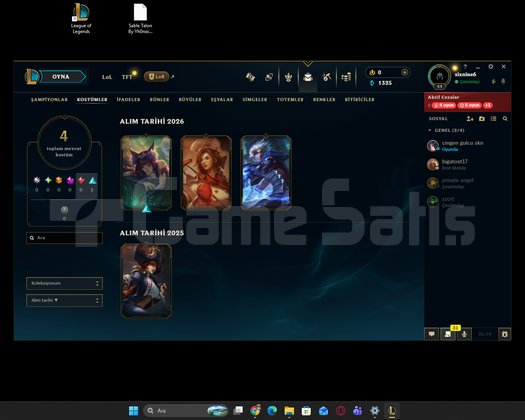Screen dimensions: 525x420
Task: Switch to the KOSTÜMLER tab
Action: click(x=92, y=99)
